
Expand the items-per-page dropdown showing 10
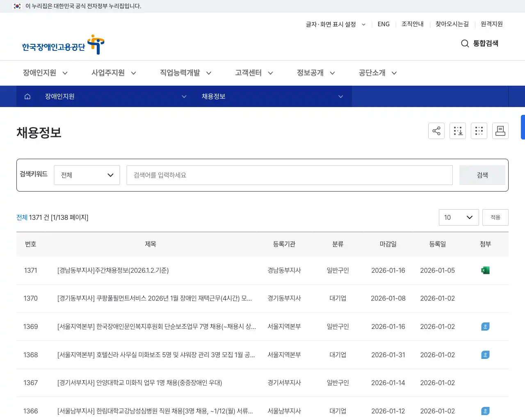(x=459, y=217)
